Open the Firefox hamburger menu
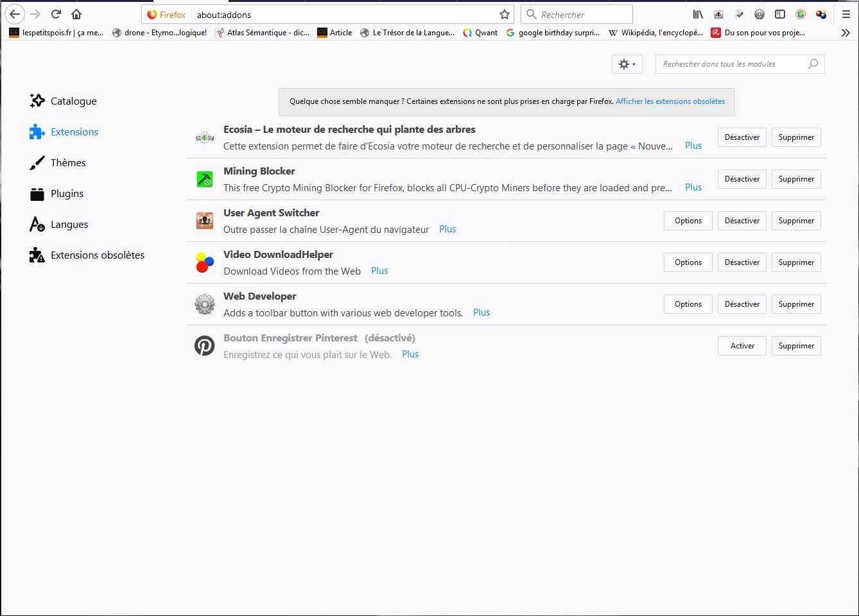 (846, 14)
